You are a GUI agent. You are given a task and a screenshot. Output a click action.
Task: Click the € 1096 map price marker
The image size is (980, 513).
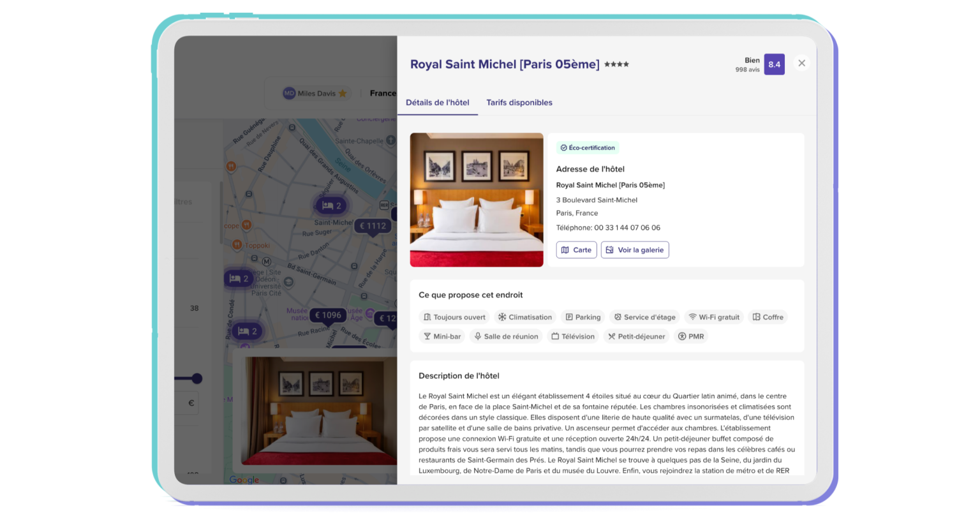[x=328, y=315]
